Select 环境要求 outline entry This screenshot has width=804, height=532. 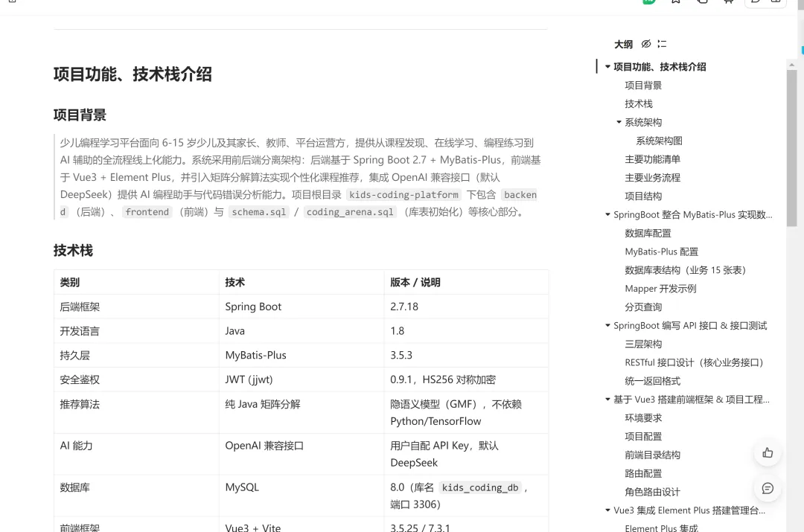pos(643,417)
